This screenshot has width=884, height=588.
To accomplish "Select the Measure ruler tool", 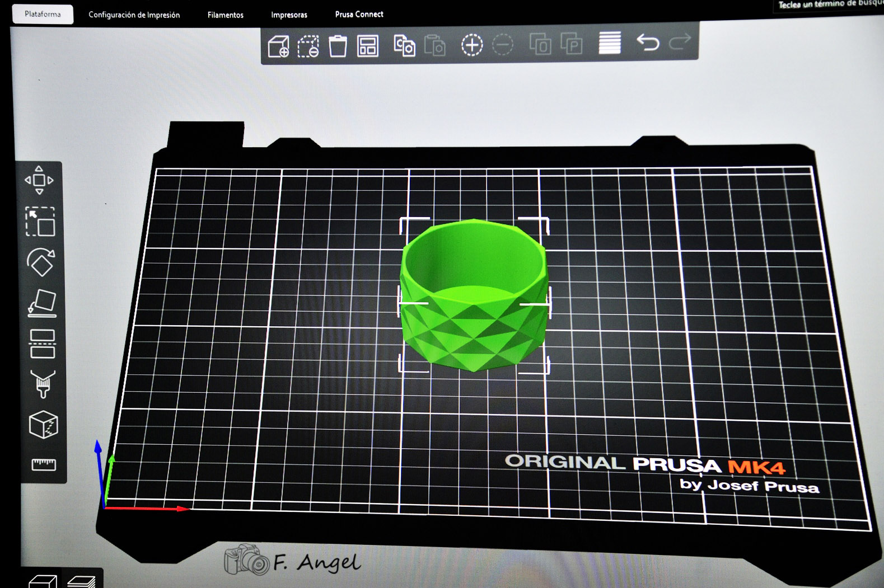I will (x=44, y=464).
